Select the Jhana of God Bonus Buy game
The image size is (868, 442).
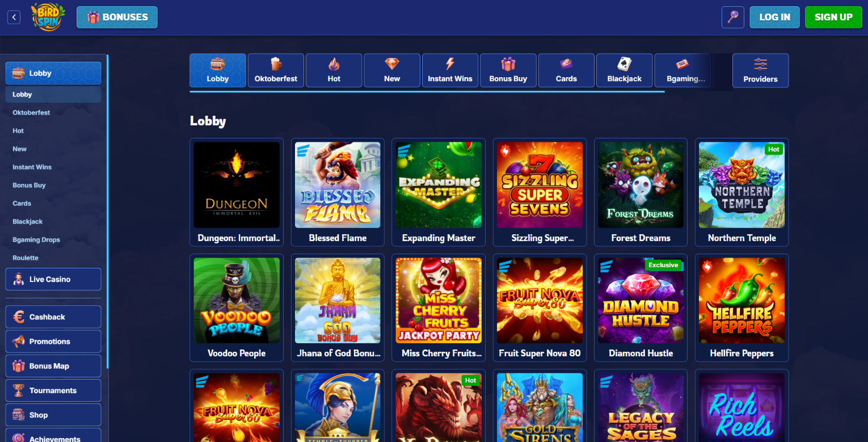(x=338, y=308)
